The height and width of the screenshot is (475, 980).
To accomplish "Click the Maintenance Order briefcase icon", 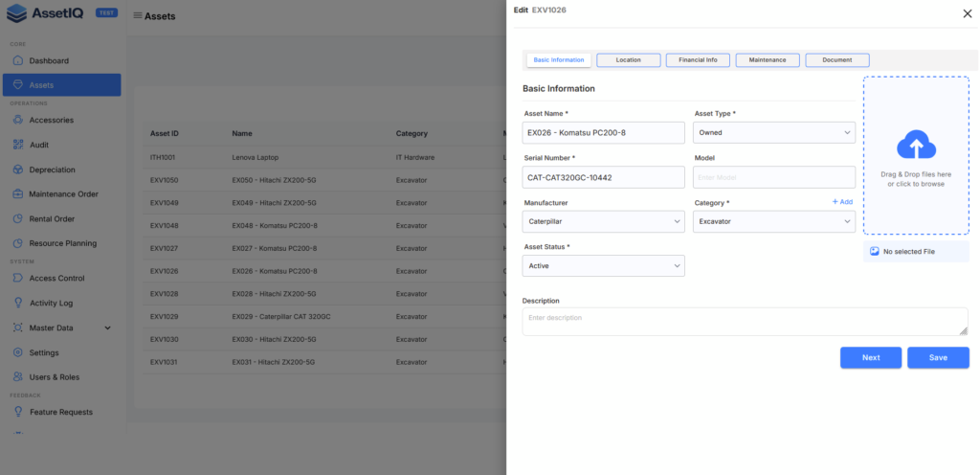I will (18, 193).
